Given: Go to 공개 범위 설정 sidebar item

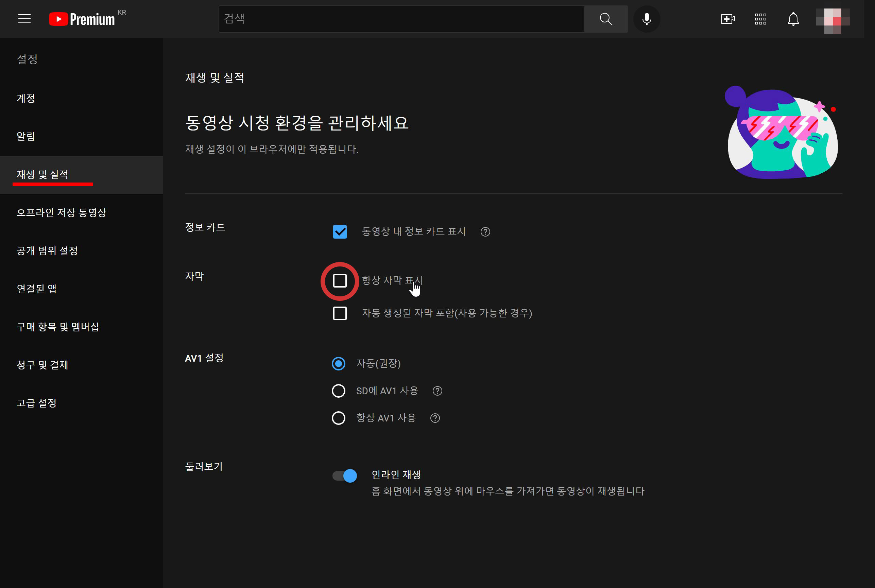Looking at the screenshot, I should click(x=47, y=250).
